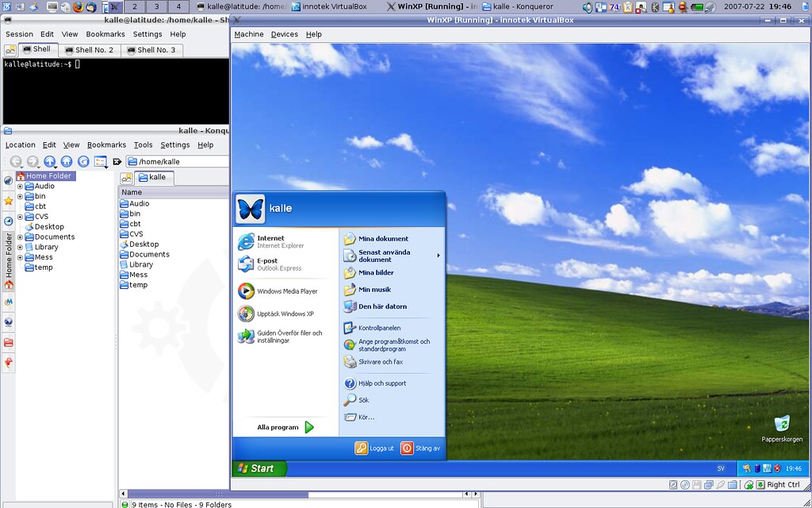Click the Klipper clipboard icon in the system tray
The height and width of the screenshot is (508, 812).
[x=628, y=7]
